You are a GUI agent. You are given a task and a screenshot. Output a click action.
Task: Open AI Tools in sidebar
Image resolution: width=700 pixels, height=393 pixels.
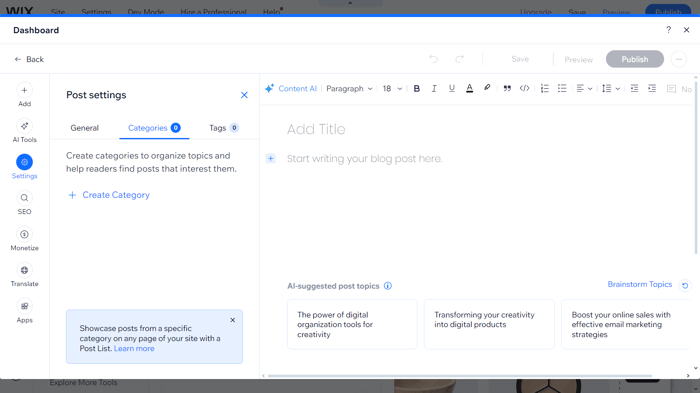point(24,131)
